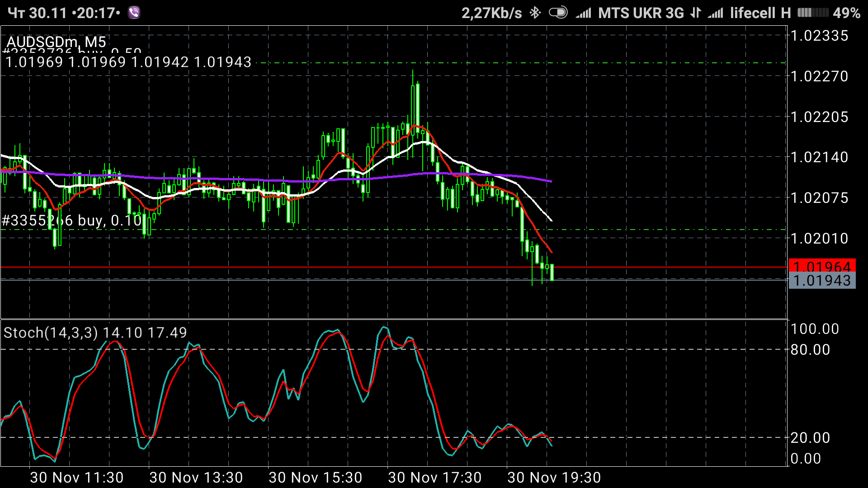The width and height of the screenshot is (868, 488).
Task: Tap the status bar date and time 30.11 20:17
Action: (x=64, y=13)
